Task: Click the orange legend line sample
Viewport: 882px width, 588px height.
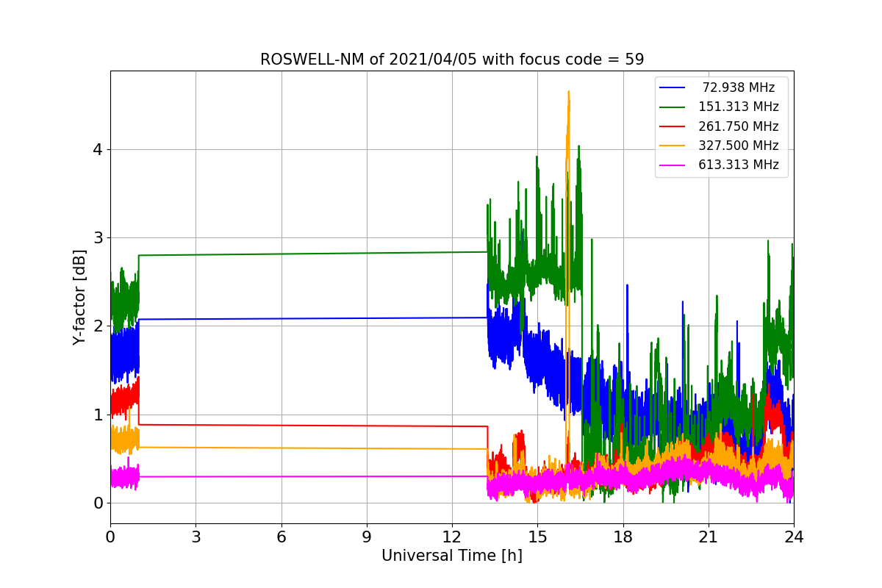Action: coord(673,146)
